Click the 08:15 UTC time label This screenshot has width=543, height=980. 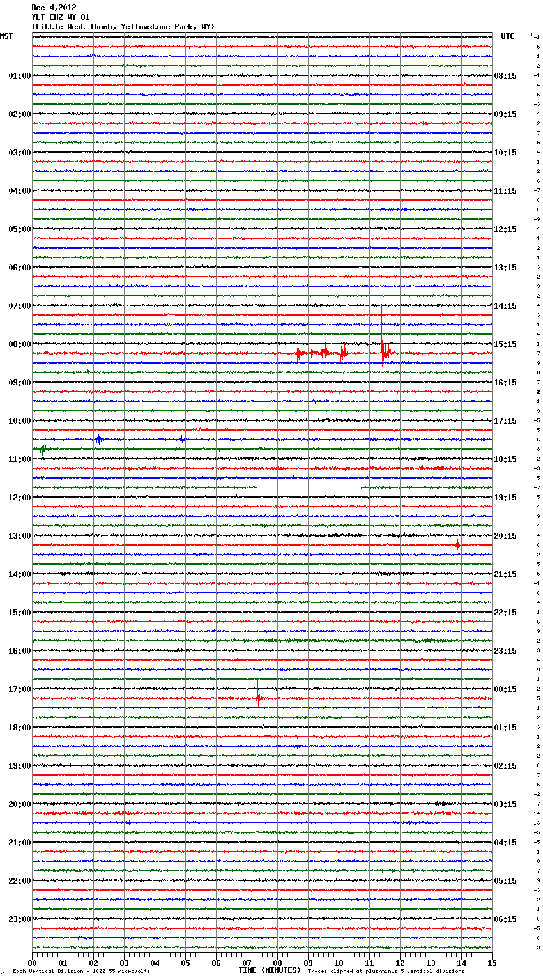pos(505,76)
